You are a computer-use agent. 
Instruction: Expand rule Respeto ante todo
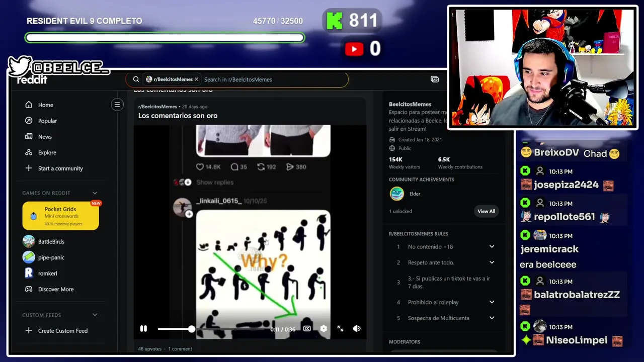(x=492, y=262)
